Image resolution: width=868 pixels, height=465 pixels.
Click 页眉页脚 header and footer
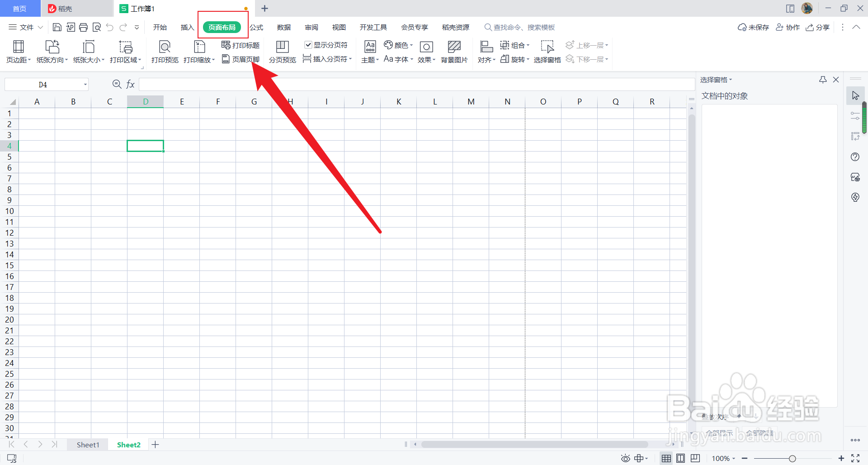241,59
